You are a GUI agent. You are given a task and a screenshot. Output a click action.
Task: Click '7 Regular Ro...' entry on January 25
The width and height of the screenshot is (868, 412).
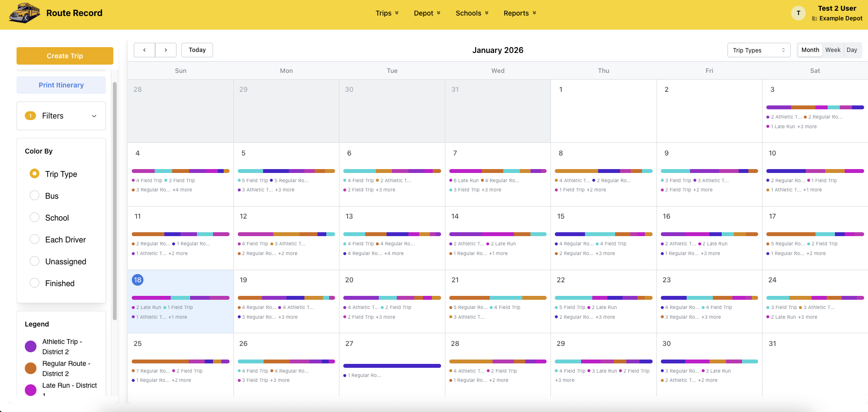151,371
